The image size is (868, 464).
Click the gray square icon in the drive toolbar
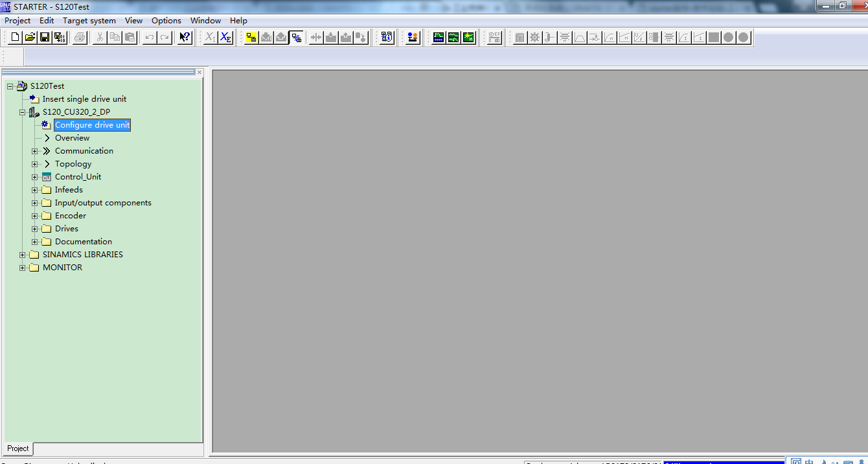tap(714, 38)
